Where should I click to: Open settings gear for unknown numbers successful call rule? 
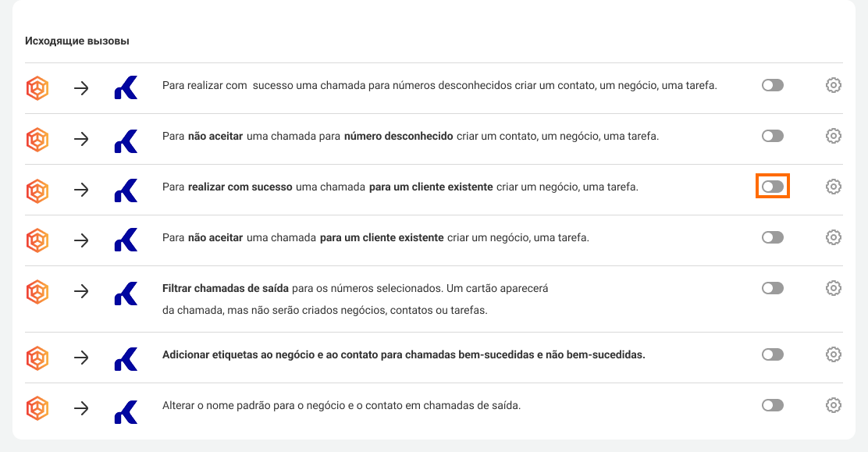coord(833,85)
